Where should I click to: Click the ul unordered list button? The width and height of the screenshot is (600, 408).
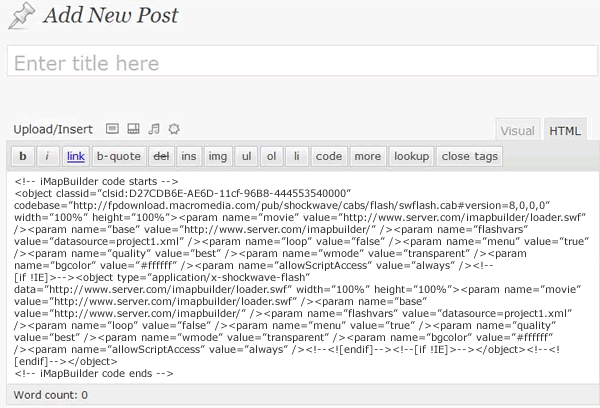246,156
